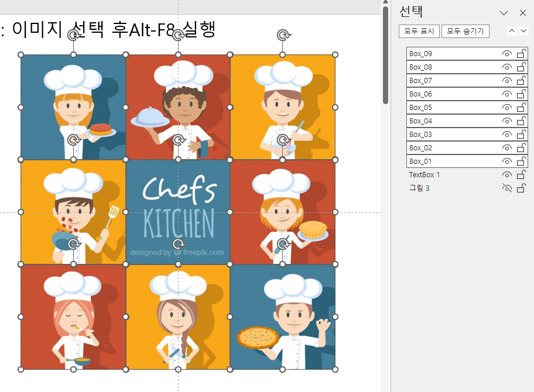Open the 선택 pane options dropdown chevron
This screenshot has height=392, width=534.
pos(504,13)
